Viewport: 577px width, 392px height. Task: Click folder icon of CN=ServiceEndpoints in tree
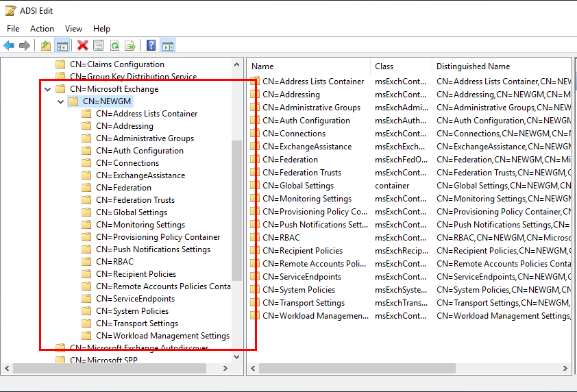pyautogui.click(x=86, y=299)
